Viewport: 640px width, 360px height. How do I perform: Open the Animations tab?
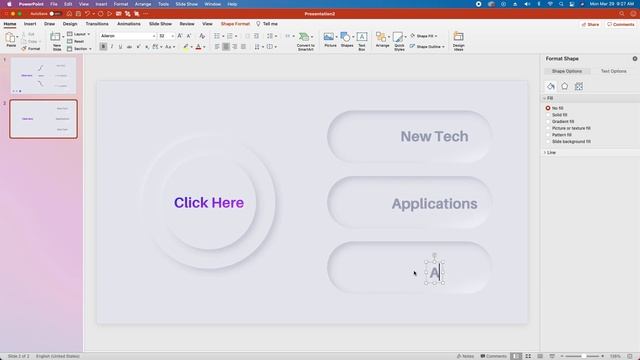point(129,24)
